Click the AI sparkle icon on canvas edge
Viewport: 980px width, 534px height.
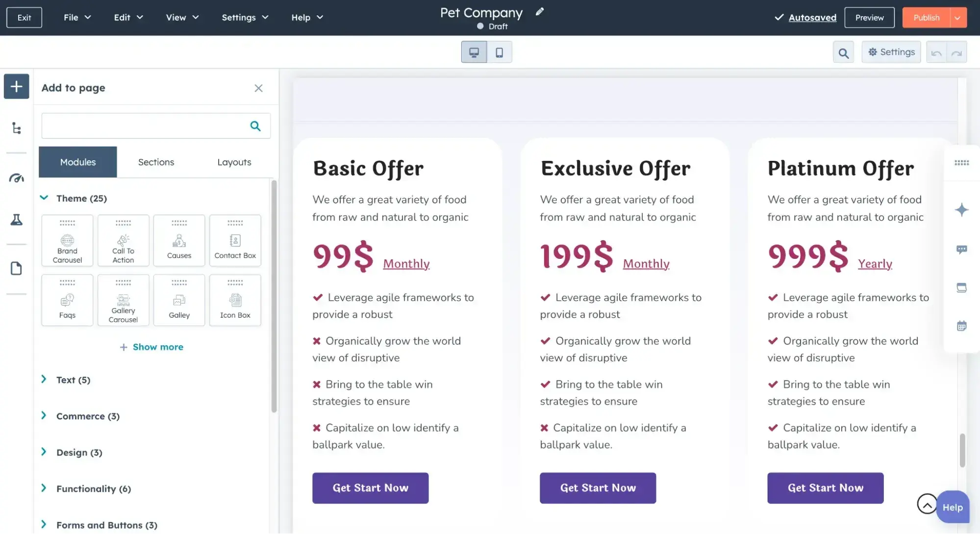(962, 210)
